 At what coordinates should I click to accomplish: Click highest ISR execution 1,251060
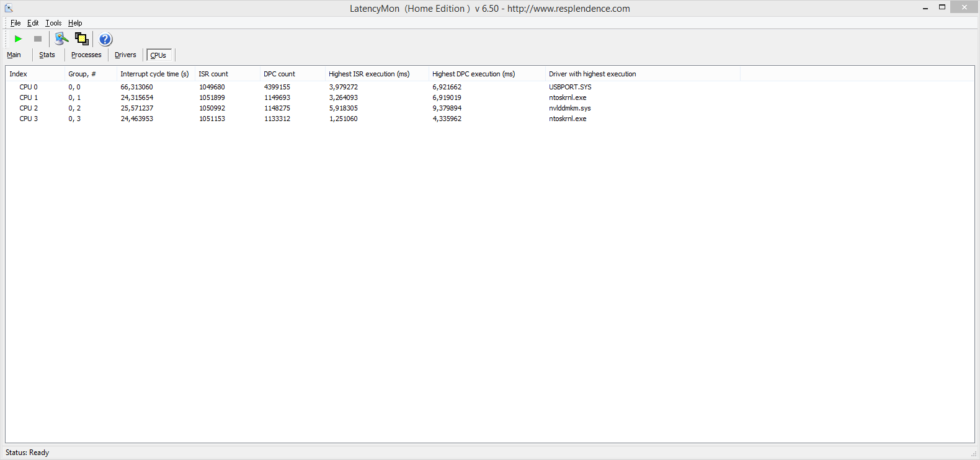click(344, 119)
